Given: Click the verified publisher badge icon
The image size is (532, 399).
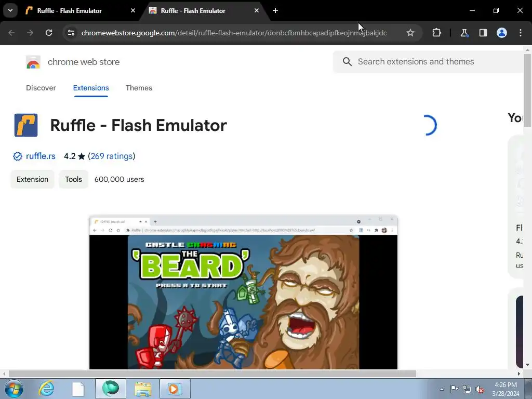Looking at the screenshot, I should coord(17,156).
